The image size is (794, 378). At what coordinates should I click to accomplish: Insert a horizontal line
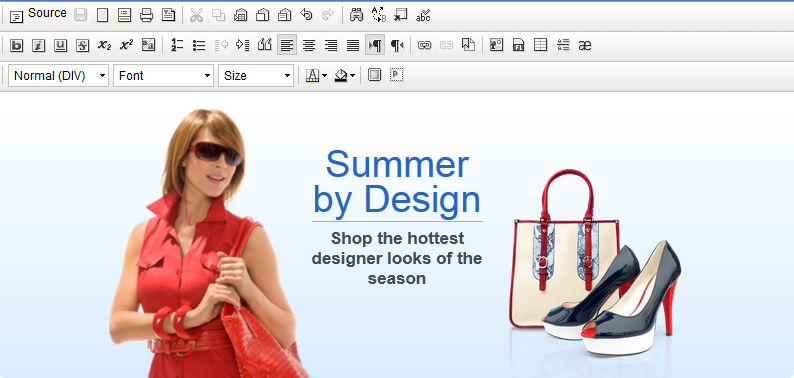click(x=563, y=45)
